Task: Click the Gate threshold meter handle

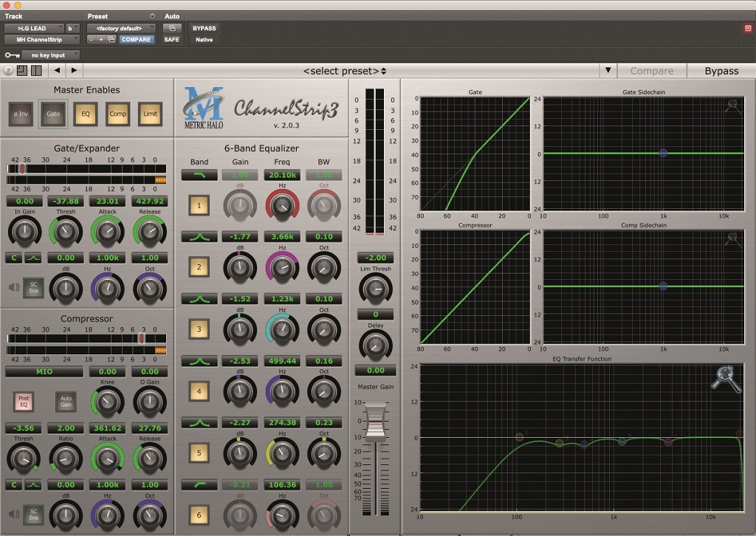Action: tap(22, 169)
